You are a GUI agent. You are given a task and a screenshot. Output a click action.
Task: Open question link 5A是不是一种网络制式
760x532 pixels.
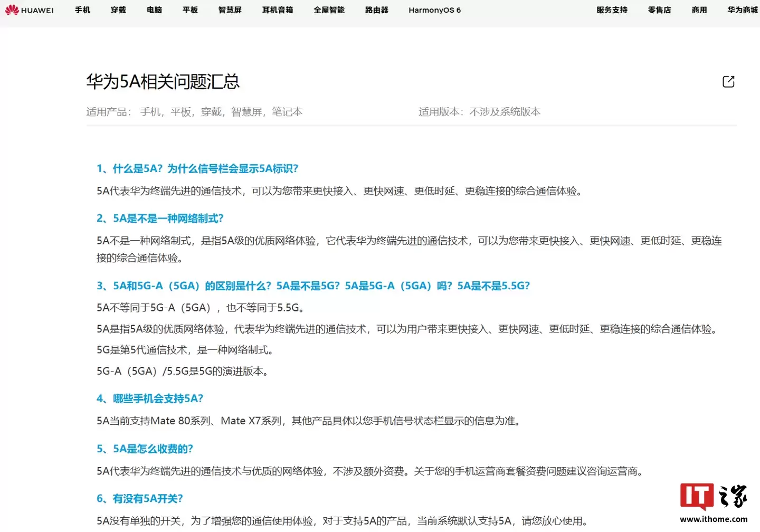point(160,218)
